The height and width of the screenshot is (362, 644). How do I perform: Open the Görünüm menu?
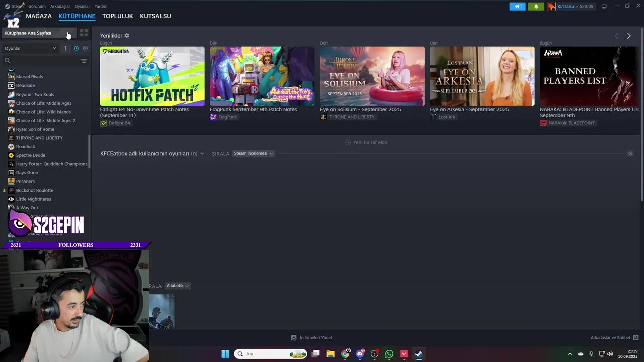(x=37, y=6)
